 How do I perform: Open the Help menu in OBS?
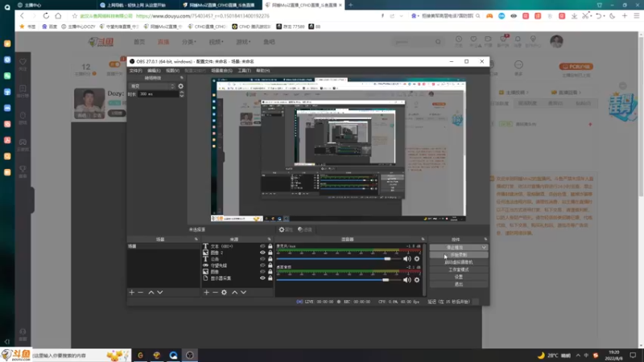pos(263,71)
